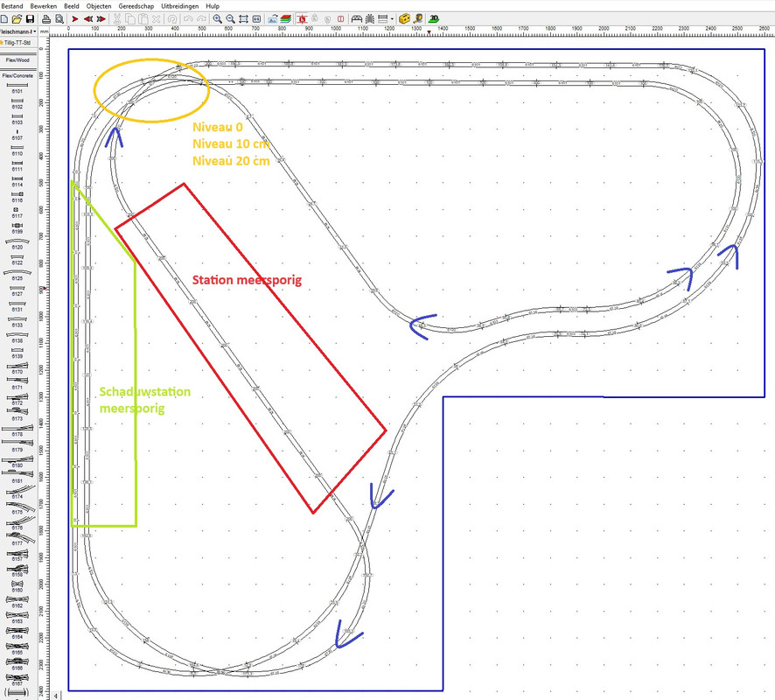
Task: Open the Objecten menu
Action: (99, 6)
